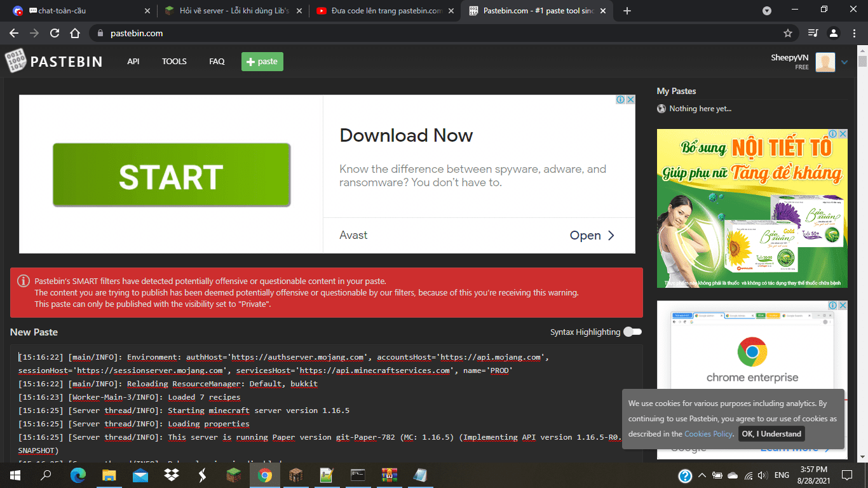Open the API menu item
This screenshot has width=868, height=488.
coord(133,62)
